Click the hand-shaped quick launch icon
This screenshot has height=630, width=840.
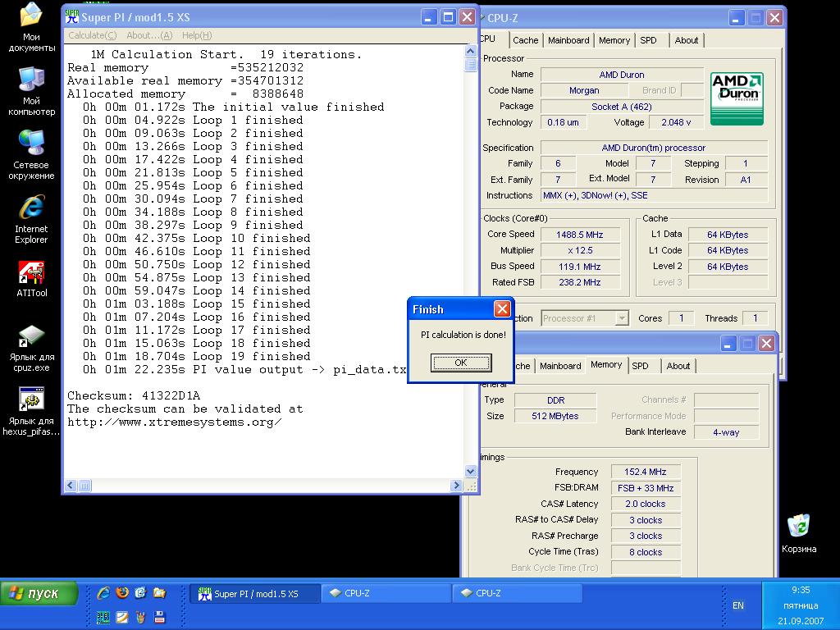click(141, 617)
